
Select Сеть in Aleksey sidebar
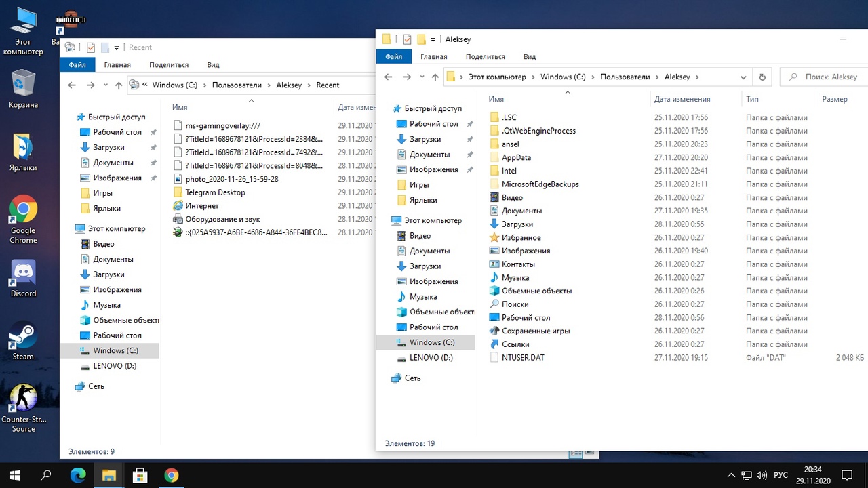(x=412, y=378)
